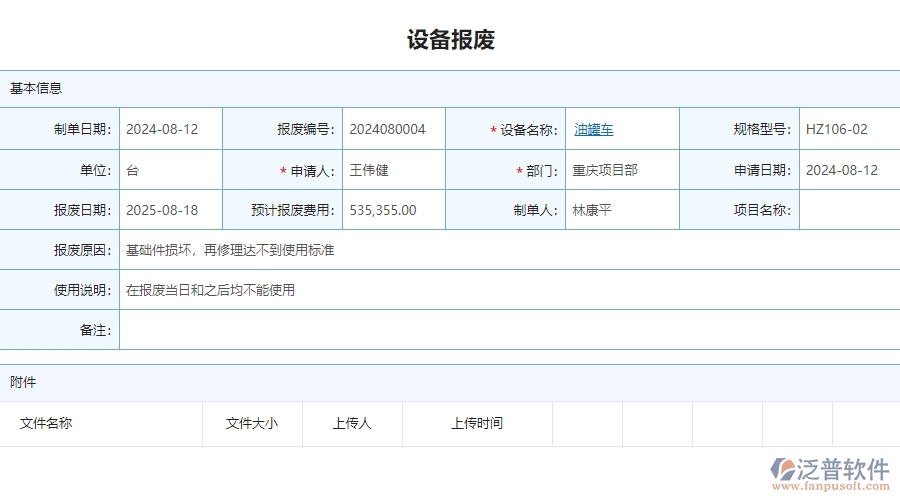Viewport: 900px width, 502px height.
Task: Select the 报废编号 field 2024080004
Action: pos(393,129)
